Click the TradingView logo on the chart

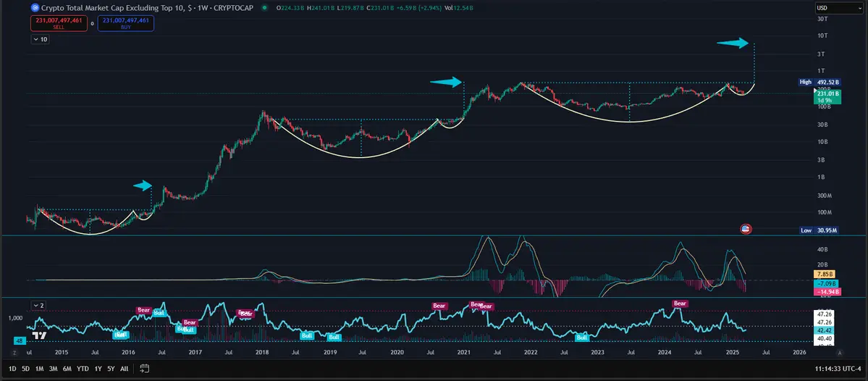tap(38, 335)
